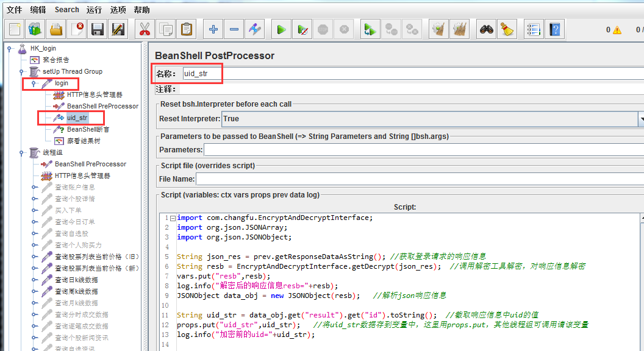
Task: Select HTTP信息头管理器 under login
Action: coord(95,95)
